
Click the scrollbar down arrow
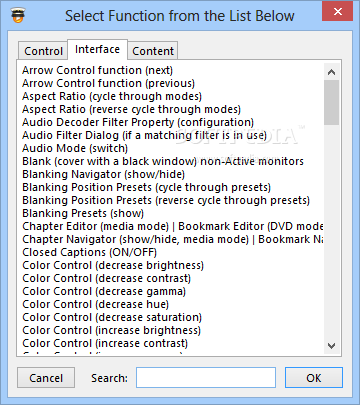point(331,346)
